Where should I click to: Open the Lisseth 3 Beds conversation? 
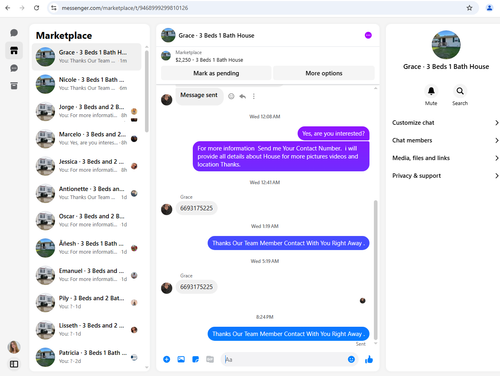point(87,330)
